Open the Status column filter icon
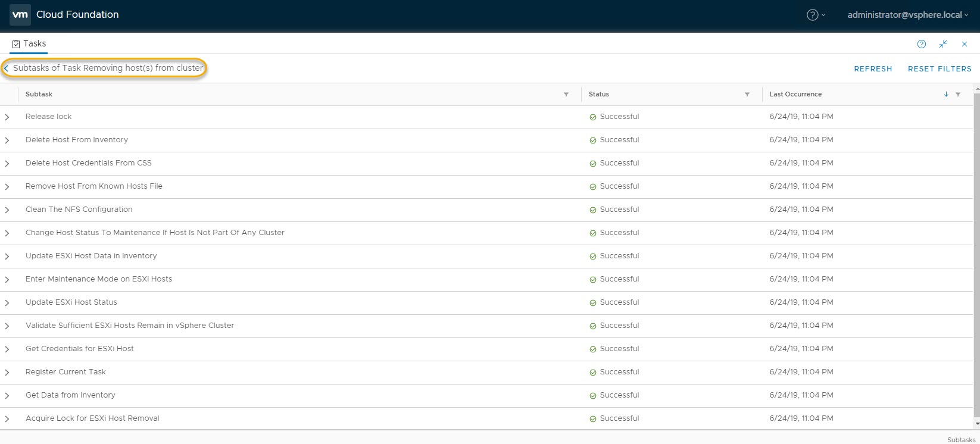The height and width of the screenshot is (444, 980). (x=747, y=95)
